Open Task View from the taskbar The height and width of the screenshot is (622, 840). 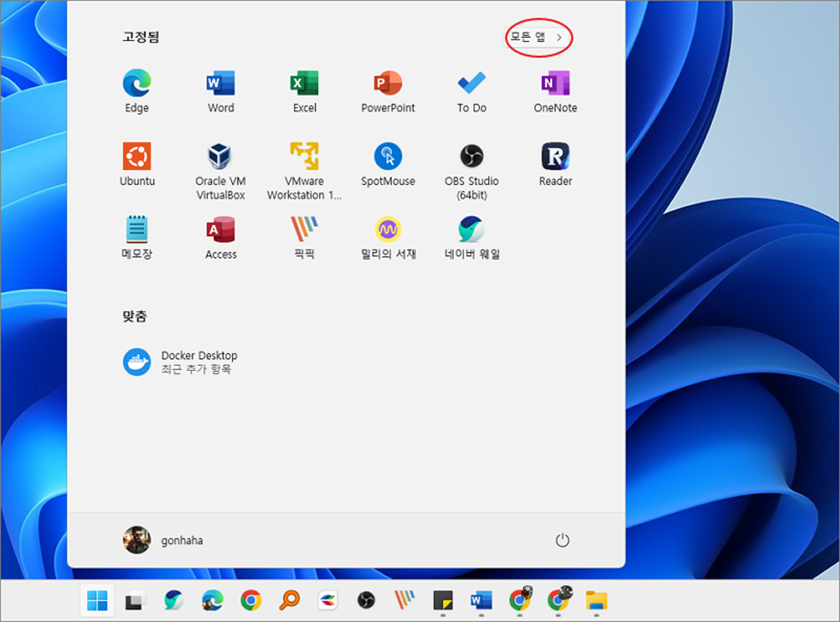click(x=135, y=600)
